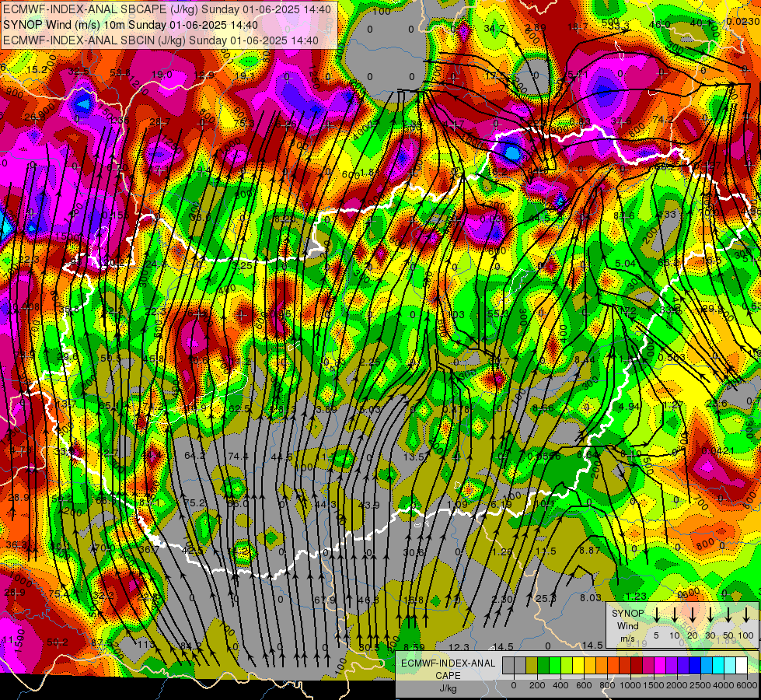Click the 5.04 value on the map
The image size is (761, 700).
[x=625, y=264]
